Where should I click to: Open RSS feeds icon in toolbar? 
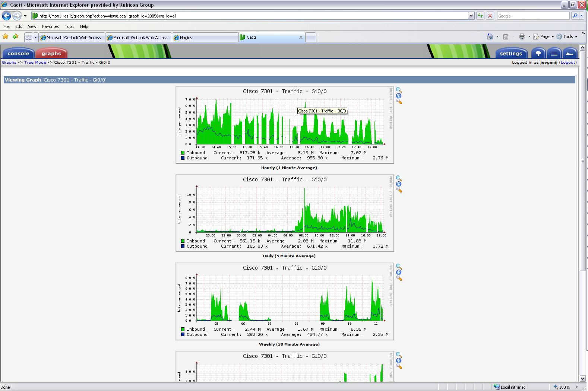click(x=506, y=36)
